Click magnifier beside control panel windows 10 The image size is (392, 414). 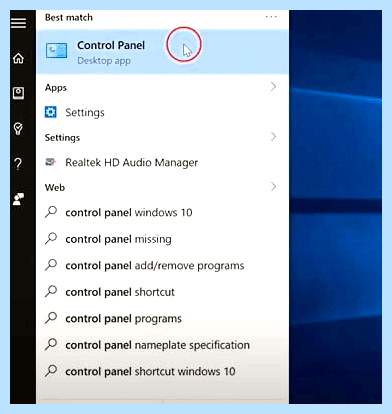(51, 212)
